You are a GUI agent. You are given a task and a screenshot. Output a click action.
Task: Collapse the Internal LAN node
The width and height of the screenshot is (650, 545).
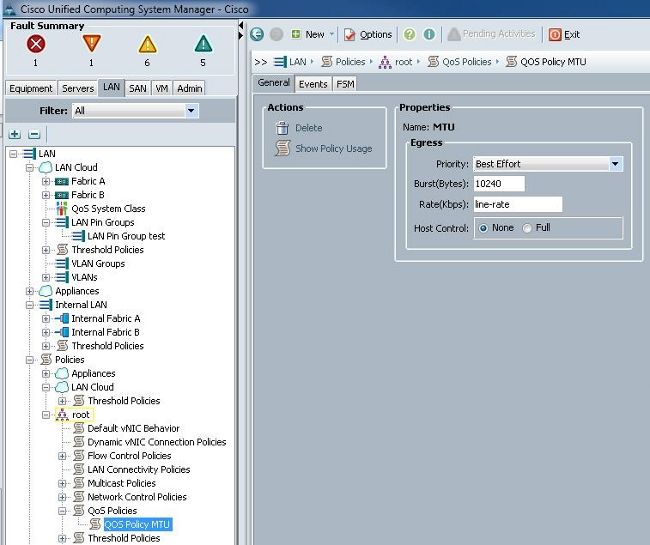[x=30, y=305]
